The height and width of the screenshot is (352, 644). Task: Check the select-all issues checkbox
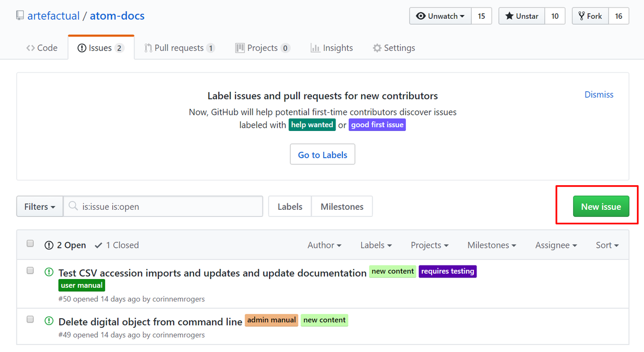point(30,243)
